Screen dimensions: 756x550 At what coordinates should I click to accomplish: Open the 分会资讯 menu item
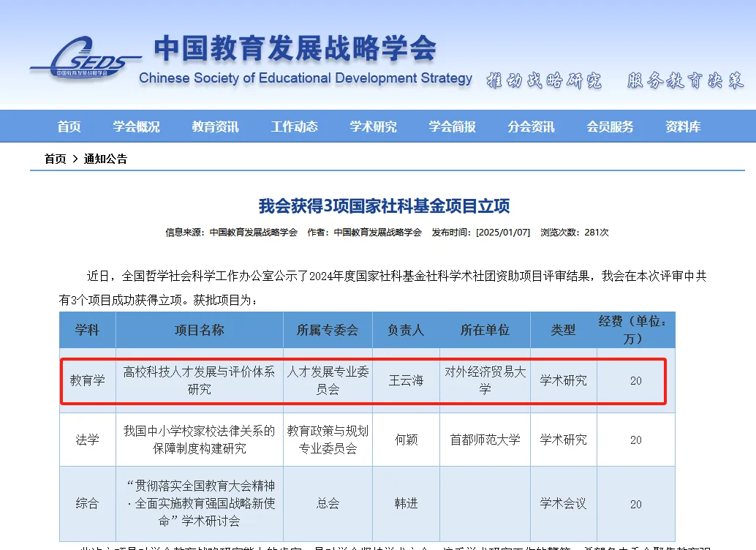(531, 127)
